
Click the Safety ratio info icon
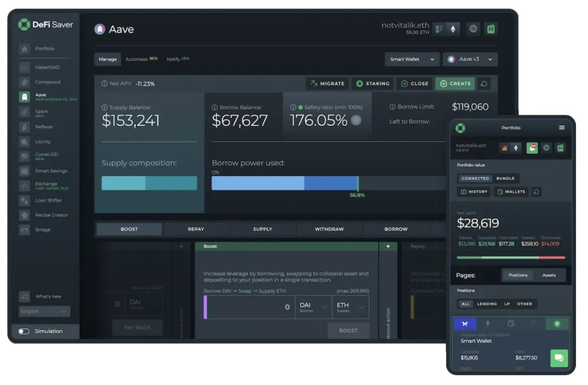tap(293, 107)
